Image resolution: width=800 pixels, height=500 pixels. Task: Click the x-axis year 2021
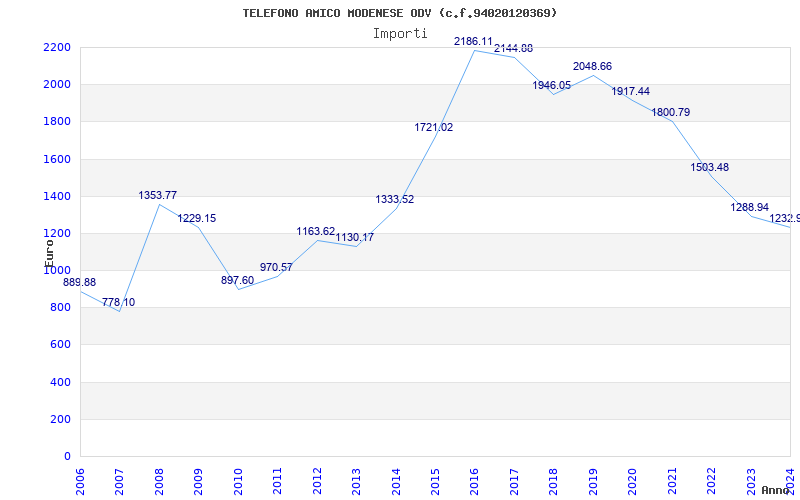point(672,482)
